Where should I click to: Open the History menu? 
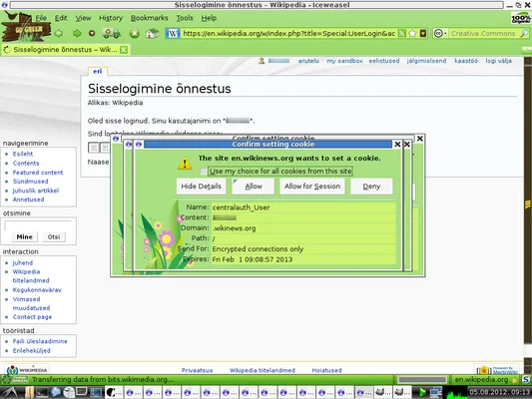pos(111,18)
